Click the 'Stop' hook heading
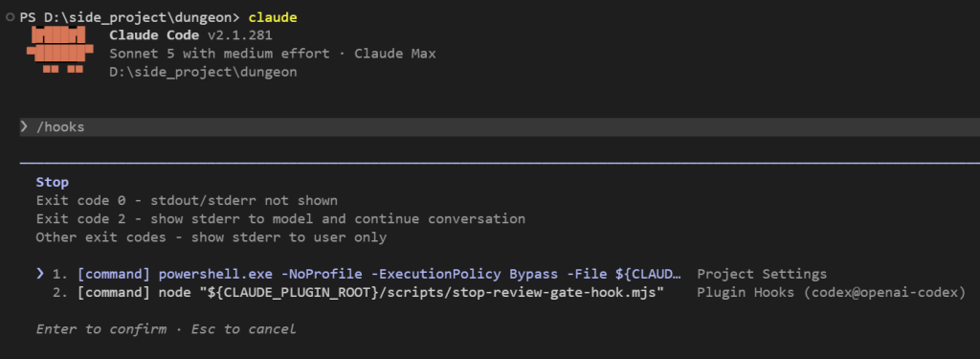Image resolution: width=980 pixels, height=359 pixels. (53, 182)
